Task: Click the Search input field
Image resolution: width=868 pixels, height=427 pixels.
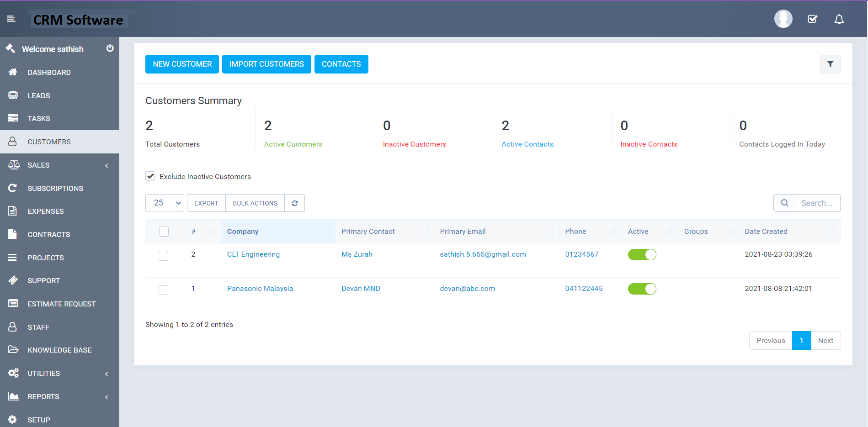Action: pyautogui.click(x=817, y=203)
